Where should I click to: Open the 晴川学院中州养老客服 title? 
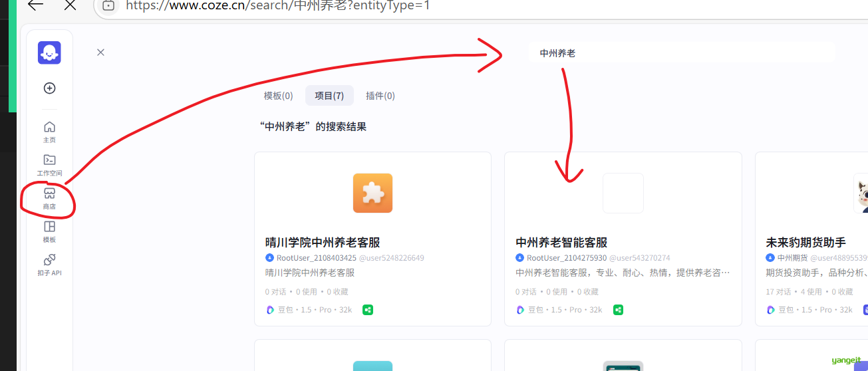pos(323,243)
